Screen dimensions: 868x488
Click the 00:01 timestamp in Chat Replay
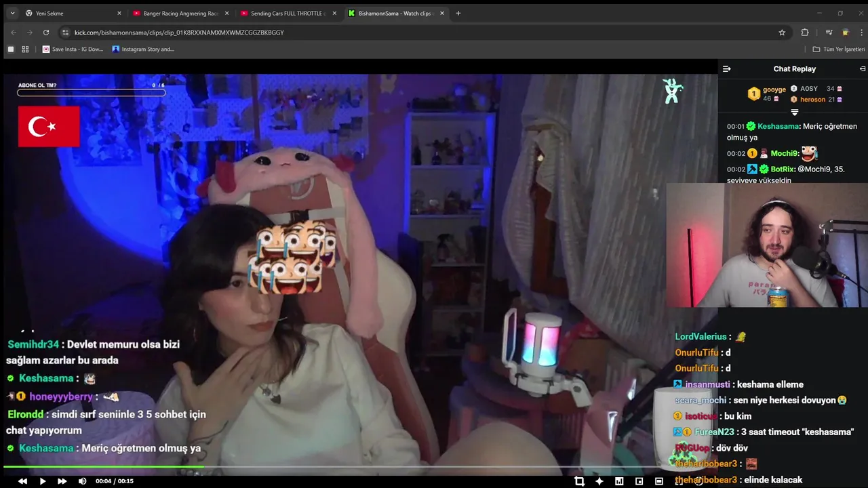click(x=735, y=127)
